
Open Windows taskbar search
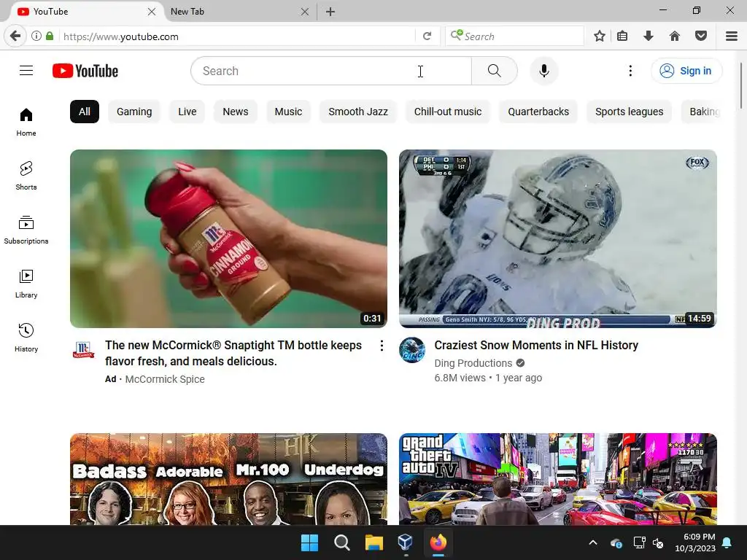(x=341, y=542)
